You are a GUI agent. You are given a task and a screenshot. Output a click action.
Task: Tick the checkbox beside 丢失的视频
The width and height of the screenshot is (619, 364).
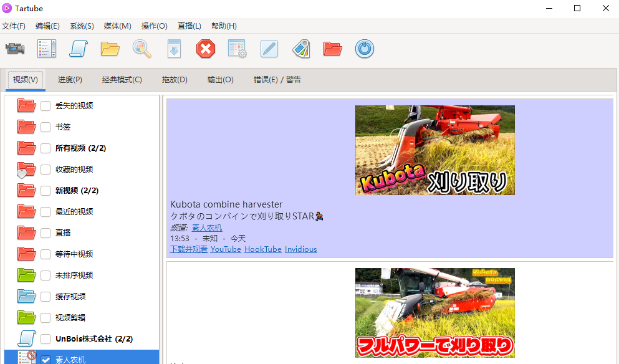pos(46,106)
